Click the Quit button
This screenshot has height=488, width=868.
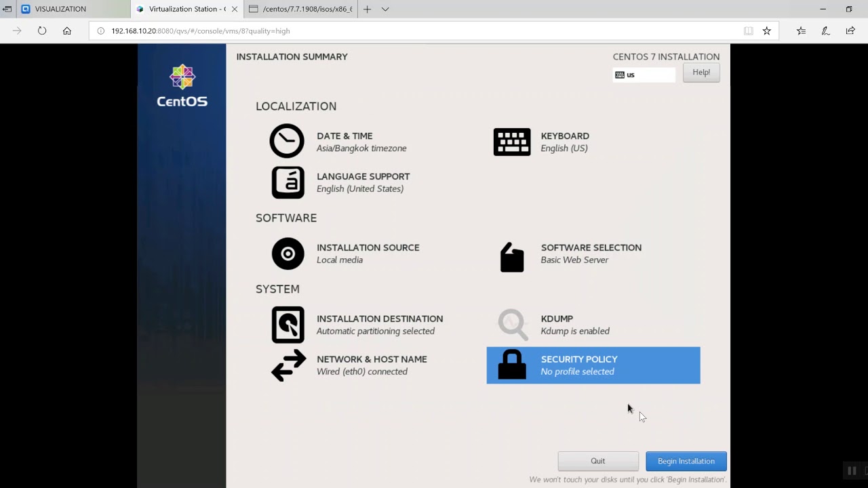pos(597,461)
